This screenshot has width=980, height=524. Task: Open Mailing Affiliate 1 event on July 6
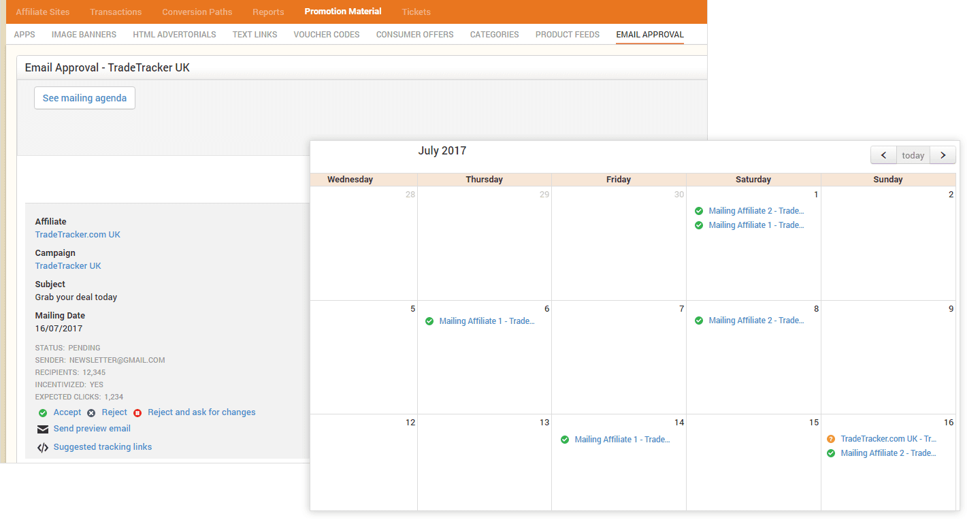[487, 321]
